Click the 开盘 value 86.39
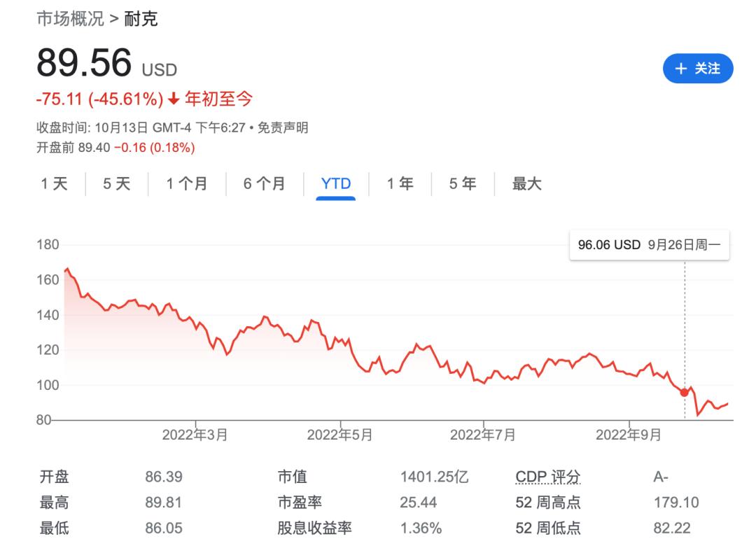 pyautogui.click(x=164, y=477)
